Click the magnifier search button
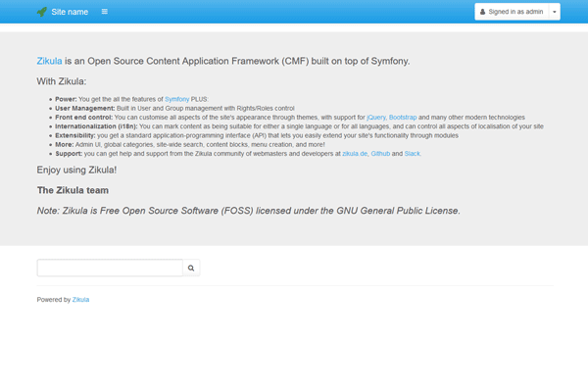This screenshot has width=588, height=392. click(x=192, y=267)
